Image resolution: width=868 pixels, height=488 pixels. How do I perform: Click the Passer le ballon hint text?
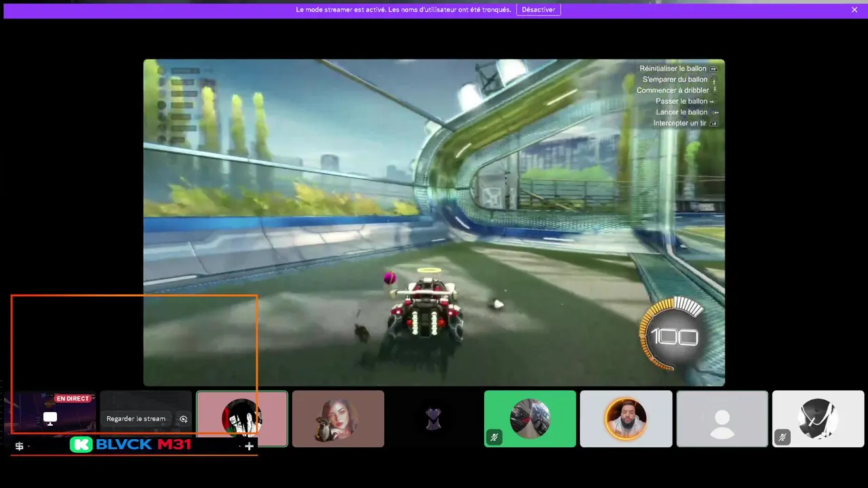pos(682,101)
